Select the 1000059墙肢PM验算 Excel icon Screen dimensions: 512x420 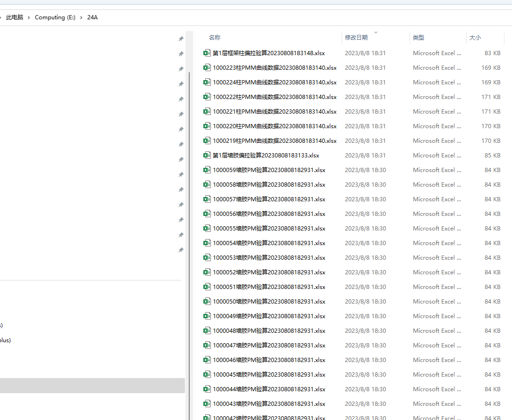pos(207,170)
